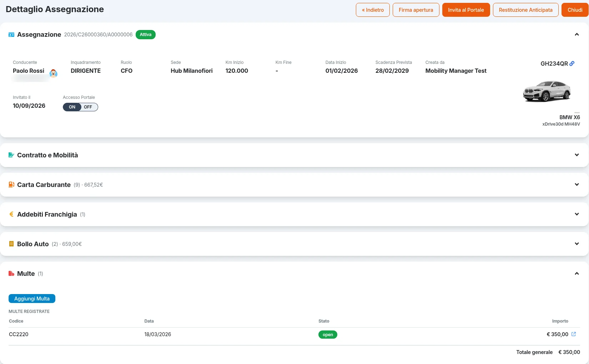
Task: Expand the Bollo Auto section
Action: pos(577,244)
